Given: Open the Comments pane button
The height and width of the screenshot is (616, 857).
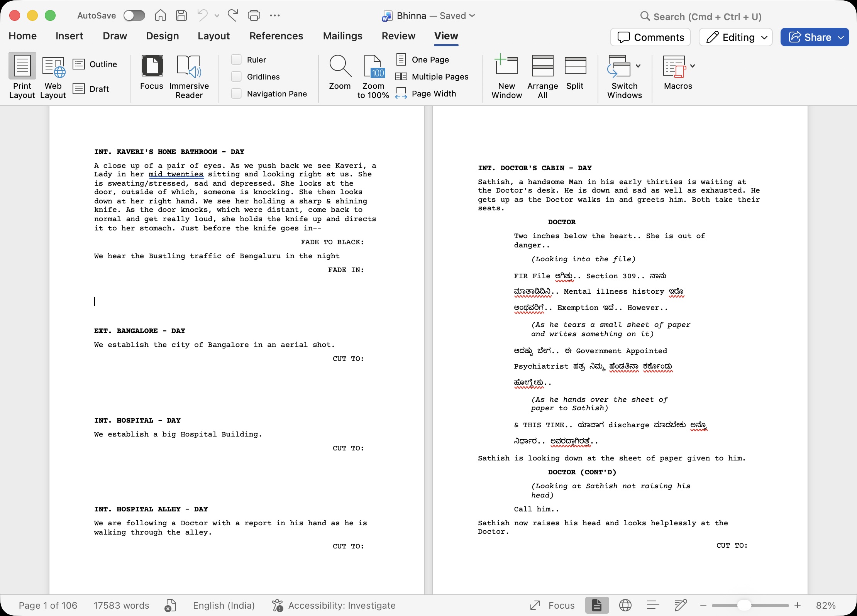Looking at the screenshot, I should [x=650, y=37].
